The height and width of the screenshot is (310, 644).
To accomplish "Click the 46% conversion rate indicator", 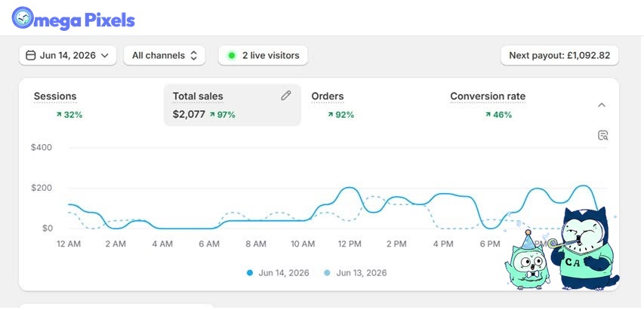I will coord(498,115).
